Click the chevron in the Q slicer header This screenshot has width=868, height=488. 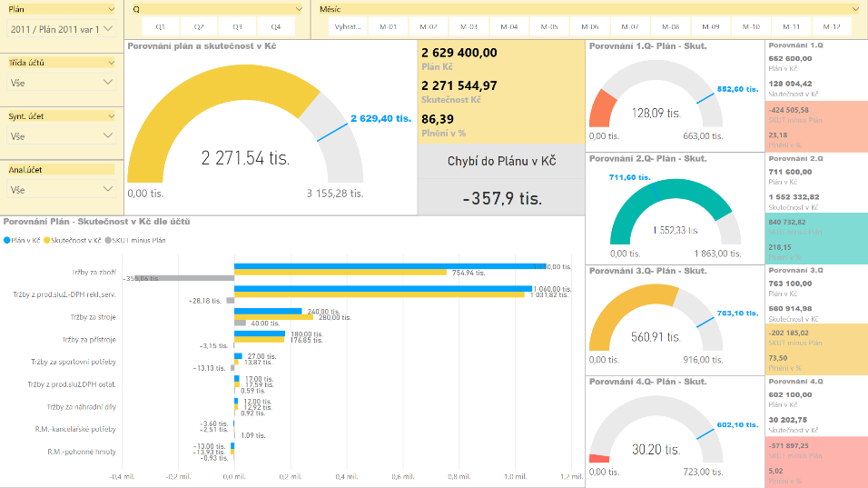coord(300,8)
